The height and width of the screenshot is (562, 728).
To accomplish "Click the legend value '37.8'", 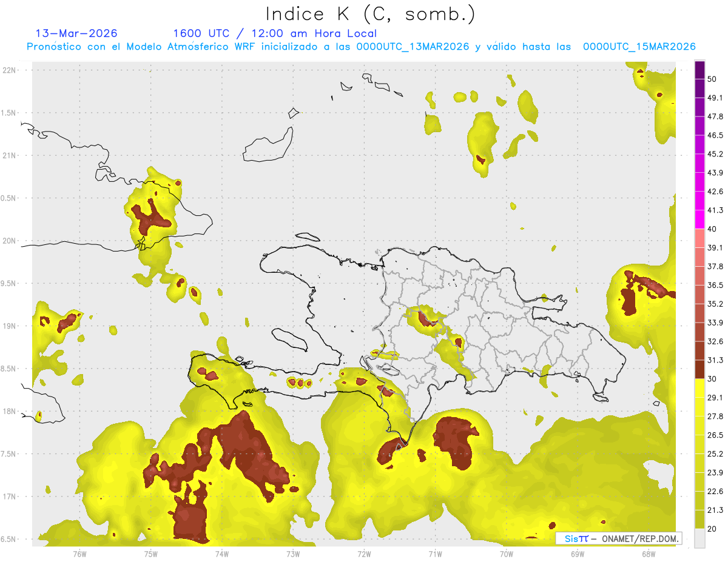I will (715, 266).
